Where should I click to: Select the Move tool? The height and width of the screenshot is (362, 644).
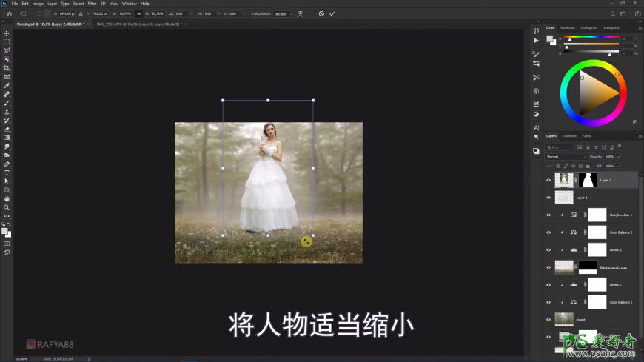pyautogui.click(x=7, y=33)
